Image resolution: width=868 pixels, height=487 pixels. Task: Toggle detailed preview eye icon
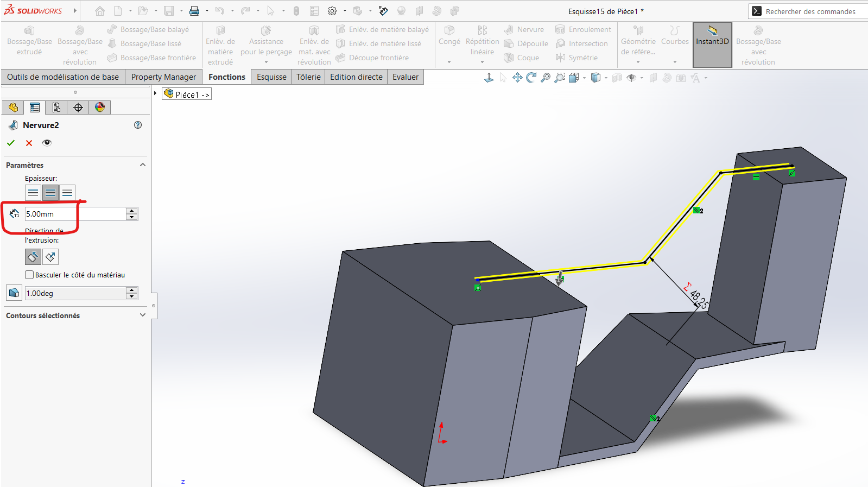pos(47,143)
